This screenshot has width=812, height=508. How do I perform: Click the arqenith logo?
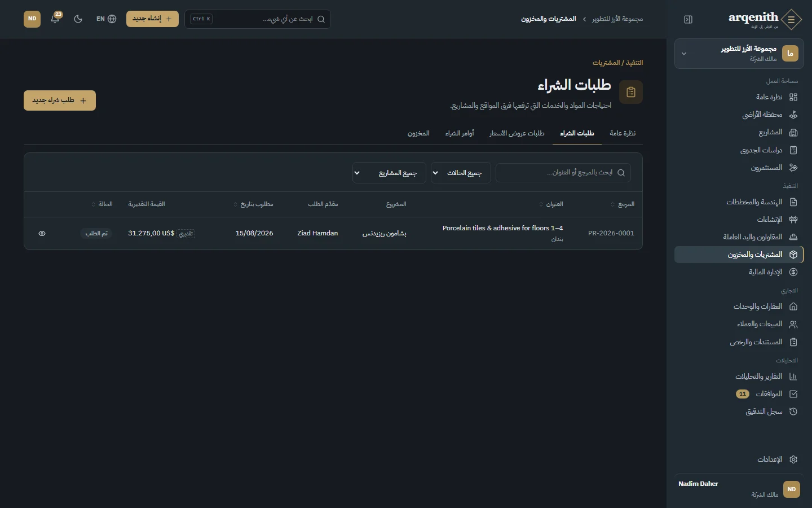point(765,19)
